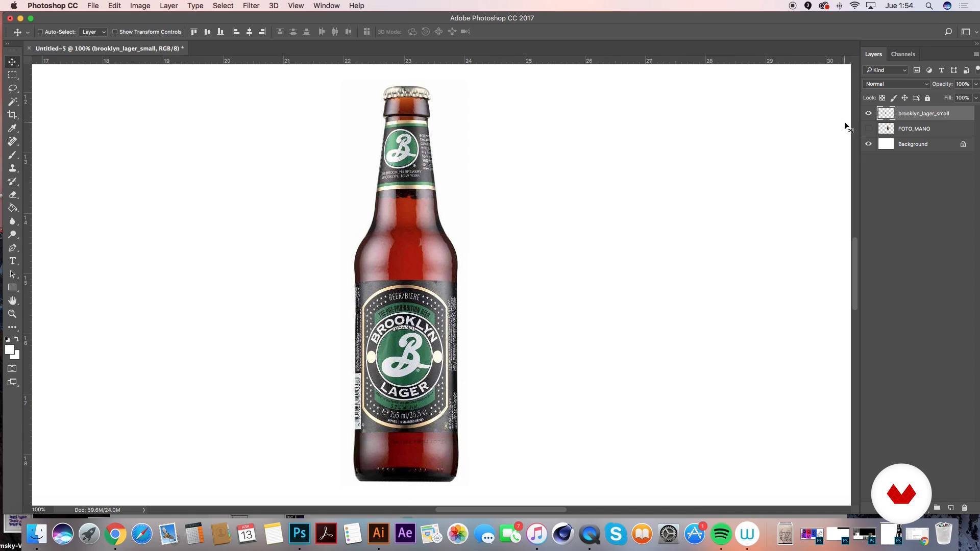Select the Move tool in the toolbar

[12, 62]
